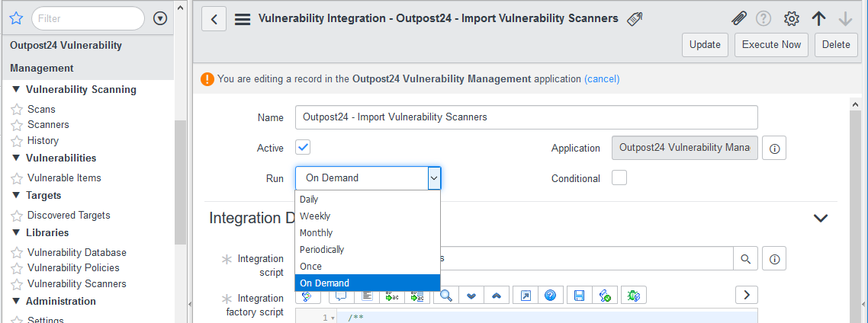Go to previous record with up arrow
This screenshot has width=868, height=323.
[819, 19]
